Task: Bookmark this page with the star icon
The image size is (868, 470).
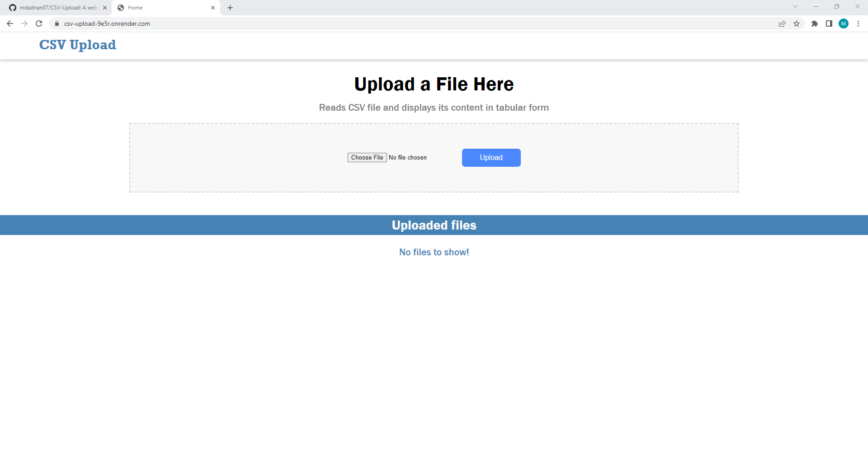Action: [797, 23]
